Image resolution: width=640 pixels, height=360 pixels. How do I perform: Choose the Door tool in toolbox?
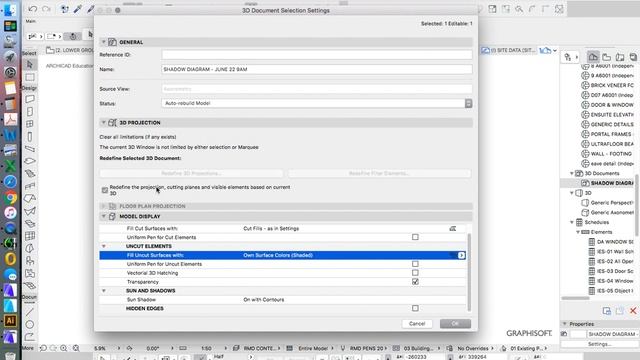[x=29, y=111]
